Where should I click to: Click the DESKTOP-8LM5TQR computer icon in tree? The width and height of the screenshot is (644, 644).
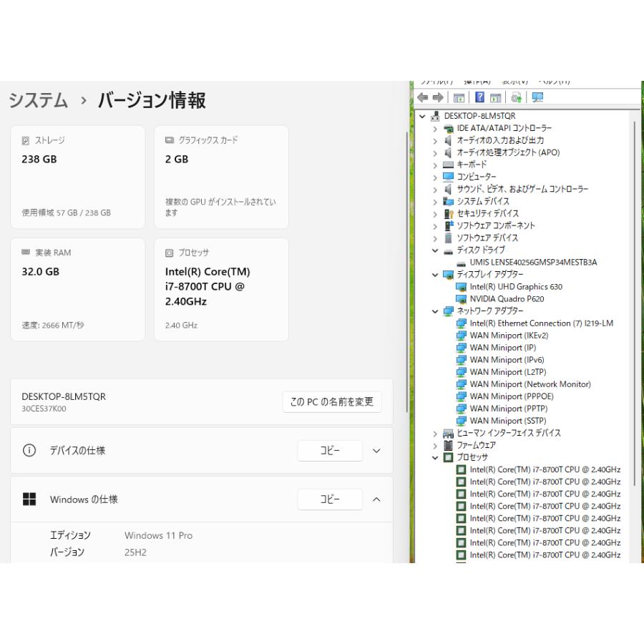[435, 116]
